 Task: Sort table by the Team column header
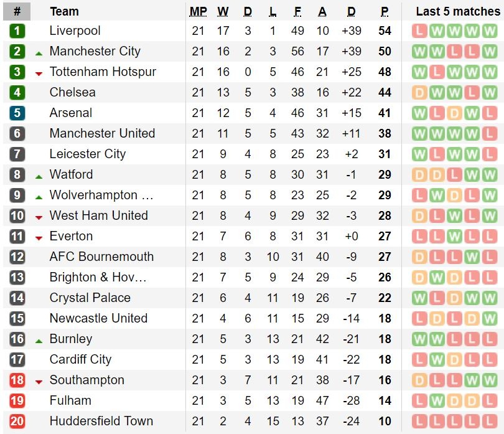click(64, 11)
